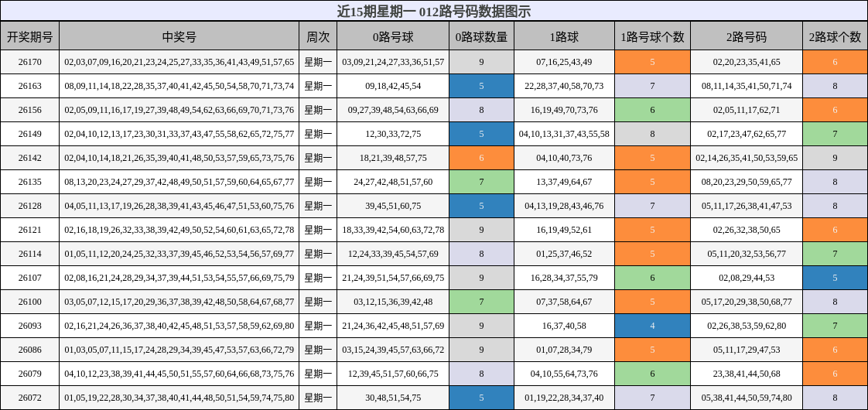Select 0路 numbers 09,18,42,45,54
Image resolution: width=868 pixels, height=410 pixels.
coord(393,86)
